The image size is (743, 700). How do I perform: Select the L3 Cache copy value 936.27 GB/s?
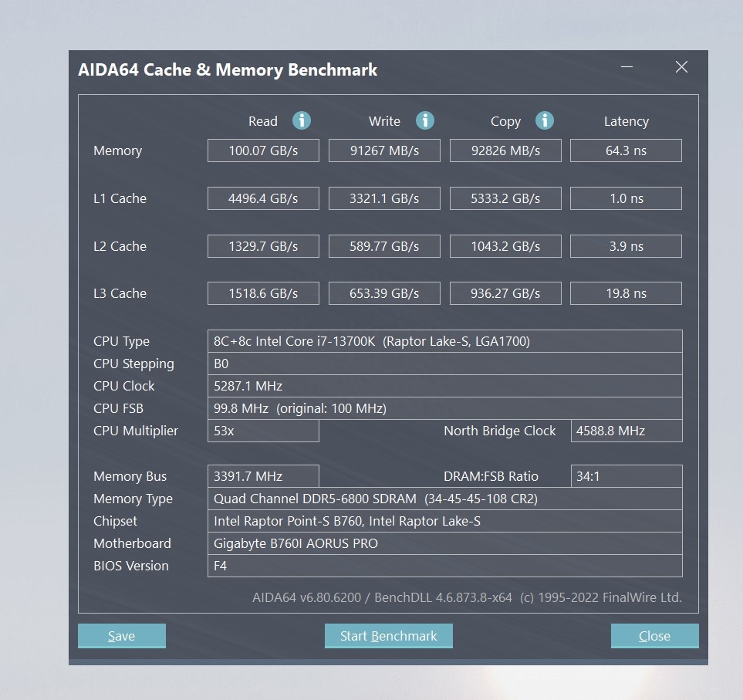pyautogui.click(x=505, y=293)
